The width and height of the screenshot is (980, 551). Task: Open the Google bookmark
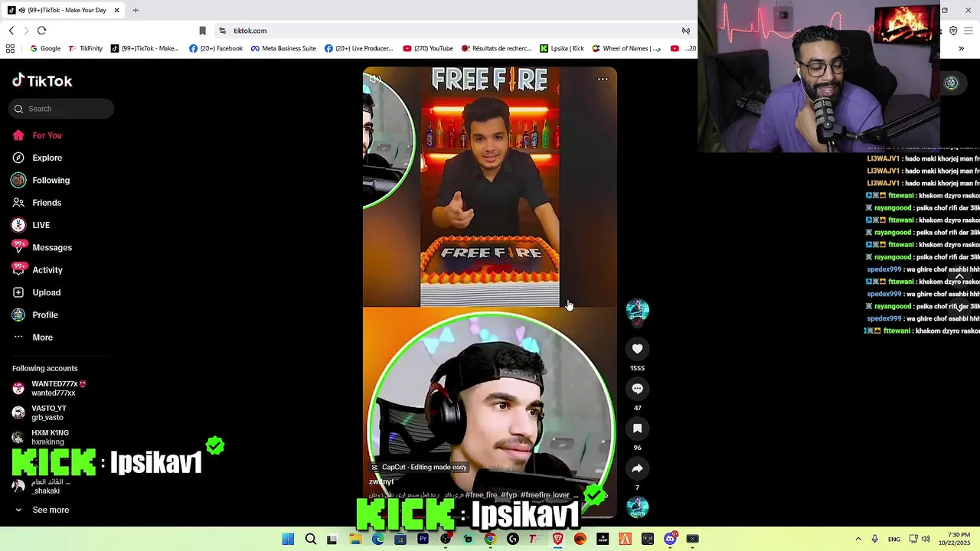tap(45, 48)
